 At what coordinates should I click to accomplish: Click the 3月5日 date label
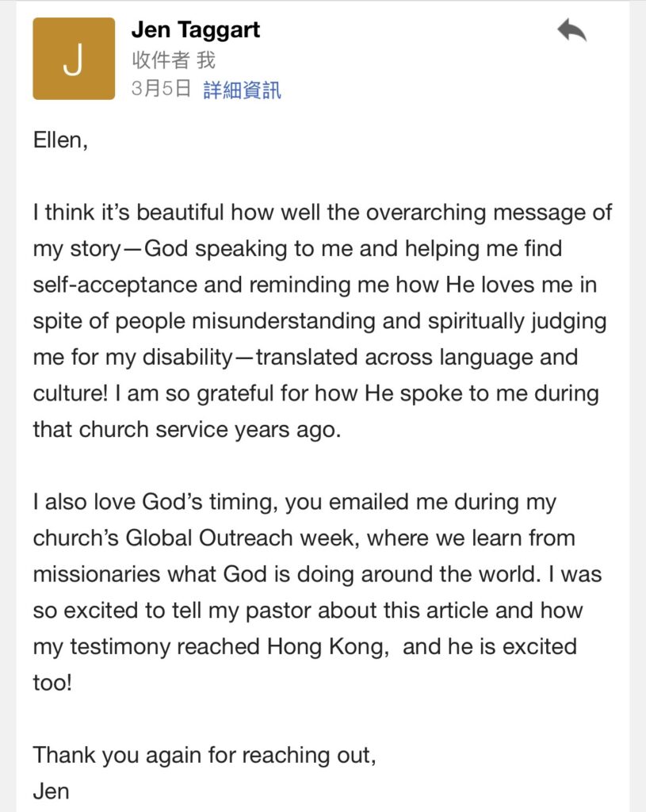pyautogui.click(x=161, y=90)
